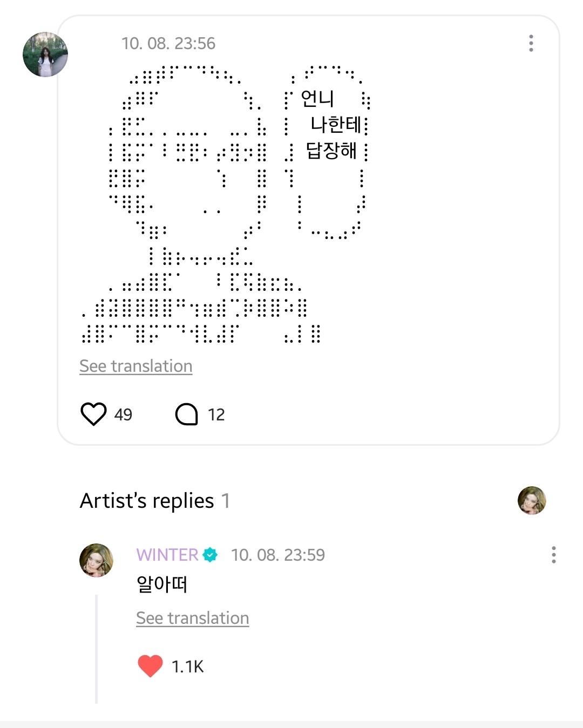583x728 pixels.
Task: Tap the 1.1K likes count
Action: [x=187, y=666]
